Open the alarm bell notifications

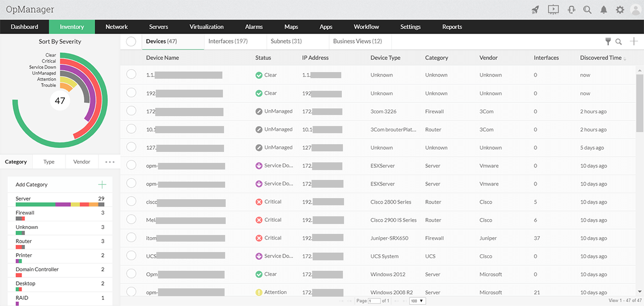click(x=604, y=9)
